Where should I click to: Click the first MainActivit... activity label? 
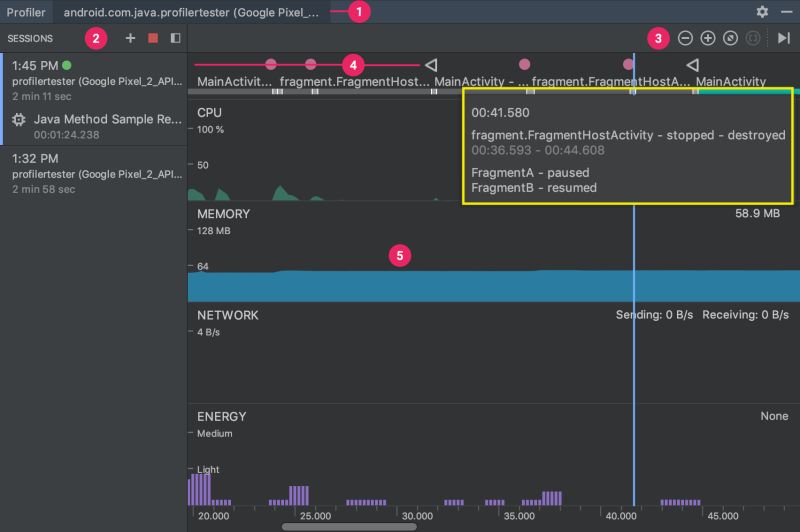click(234, 82)
